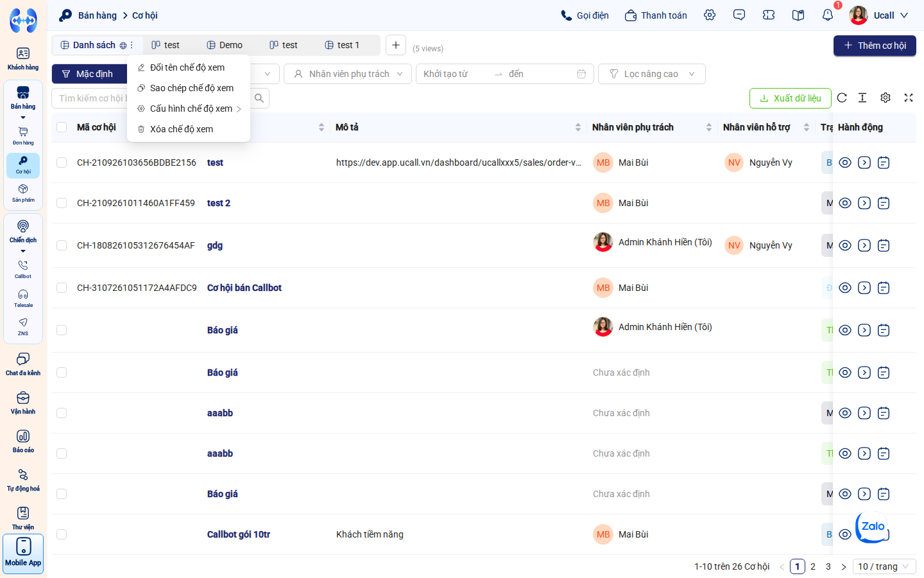Choose Xóa chế độ xem
This screenshot has width=924, height=578.
click(x=189, y=129)
